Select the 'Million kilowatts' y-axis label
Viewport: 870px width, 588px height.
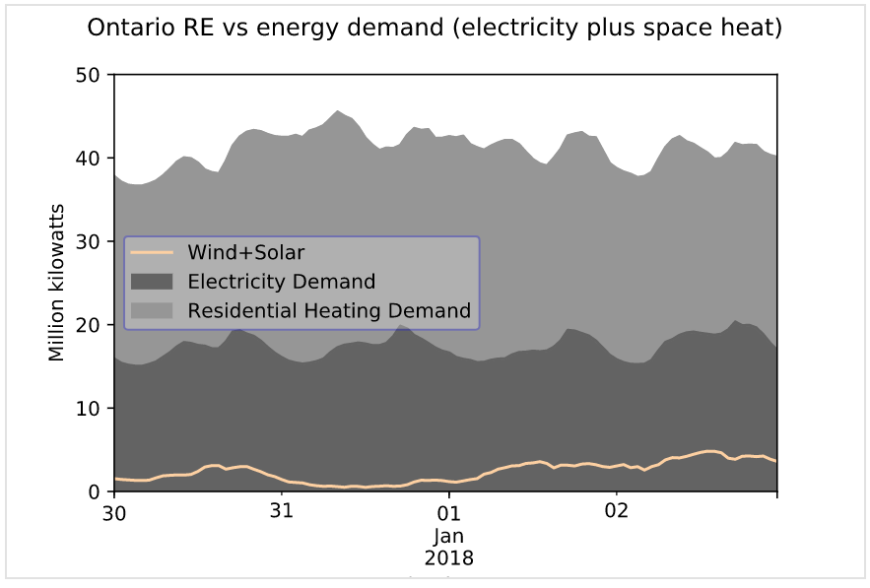pos(57,282)
